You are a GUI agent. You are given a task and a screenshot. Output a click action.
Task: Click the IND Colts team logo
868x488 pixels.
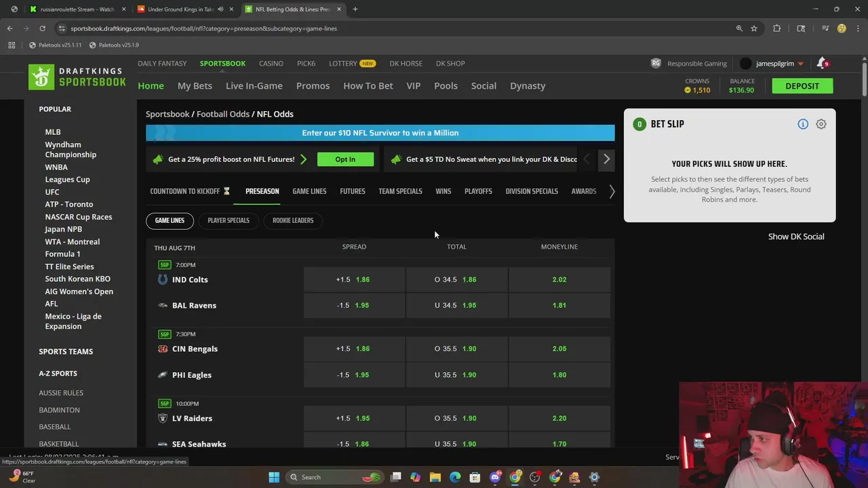(x=163, y=279)
